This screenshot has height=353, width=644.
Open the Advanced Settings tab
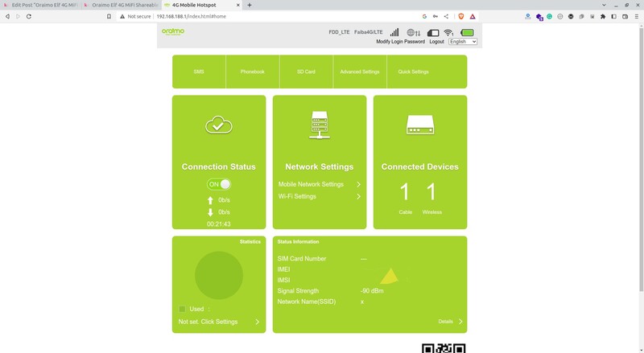pyautogui.click(x=359, y=72)
